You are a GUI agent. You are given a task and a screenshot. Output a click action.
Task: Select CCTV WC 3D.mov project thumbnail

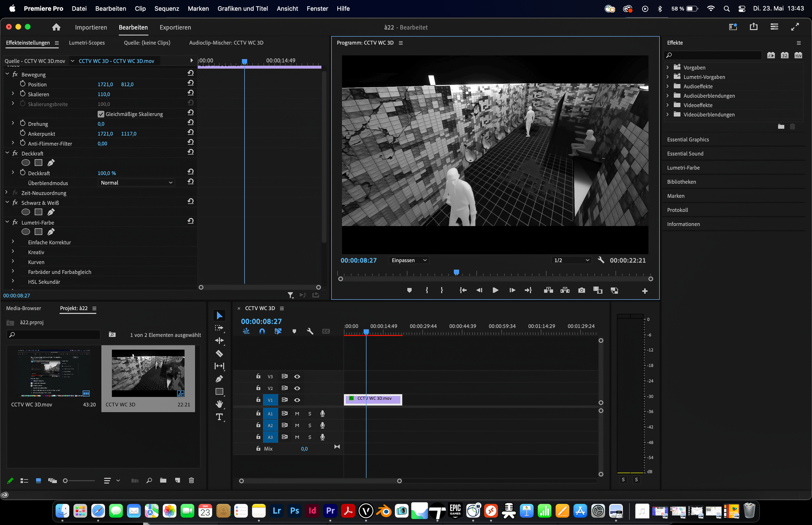point(54,373)
